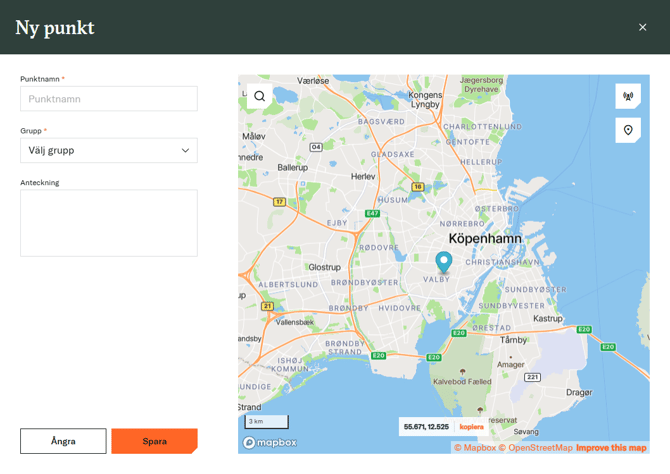This screenshot has height=474, width=670.
Task: Open the map search magnifier
Action: [x=260, y=96]
